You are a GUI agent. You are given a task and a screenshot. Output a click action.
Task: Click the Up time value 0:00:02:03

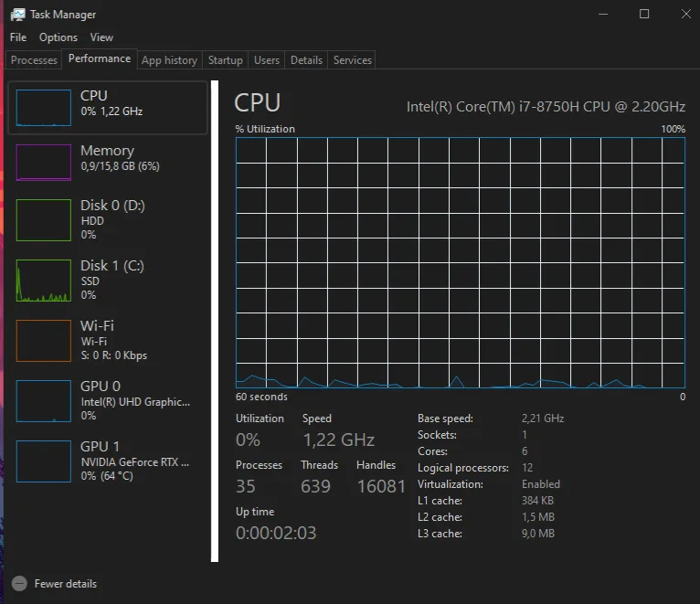pos(276,533)
